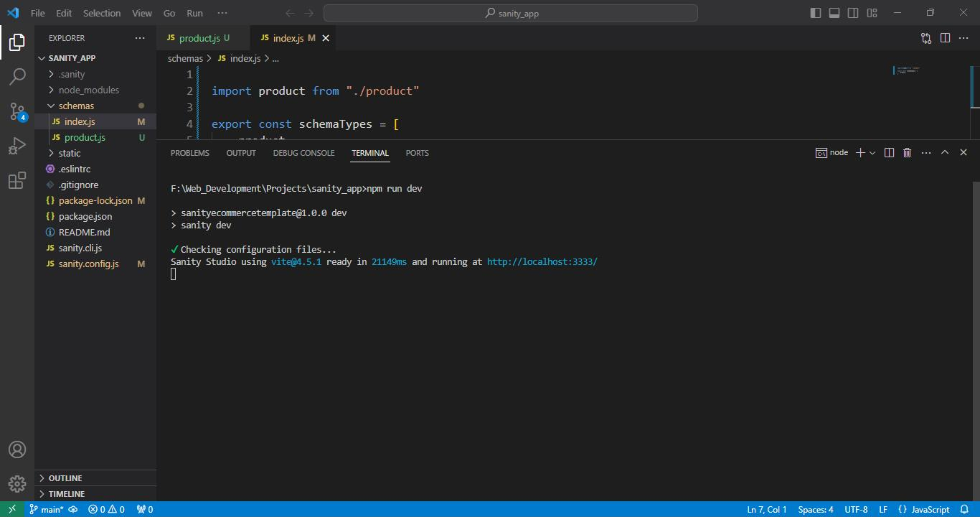980x517 pixels.
Task: Split the terminal panel
Action: [x=889, y=152]
